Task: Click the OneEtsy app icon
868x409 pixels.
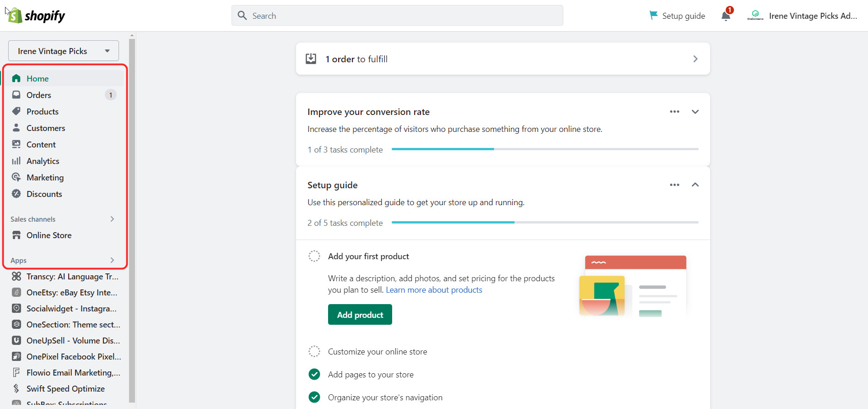Action: [x=16, y=292]
